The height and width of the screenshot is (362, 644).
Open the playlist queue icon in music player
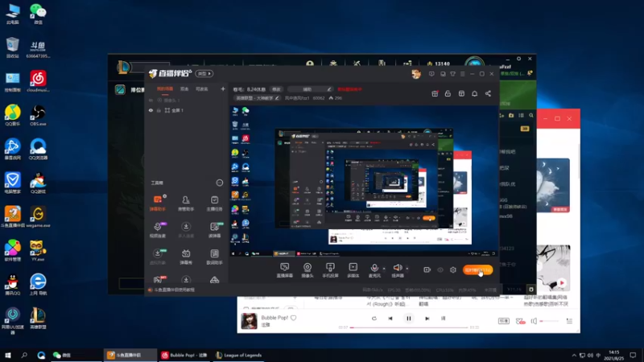point(569,321)
